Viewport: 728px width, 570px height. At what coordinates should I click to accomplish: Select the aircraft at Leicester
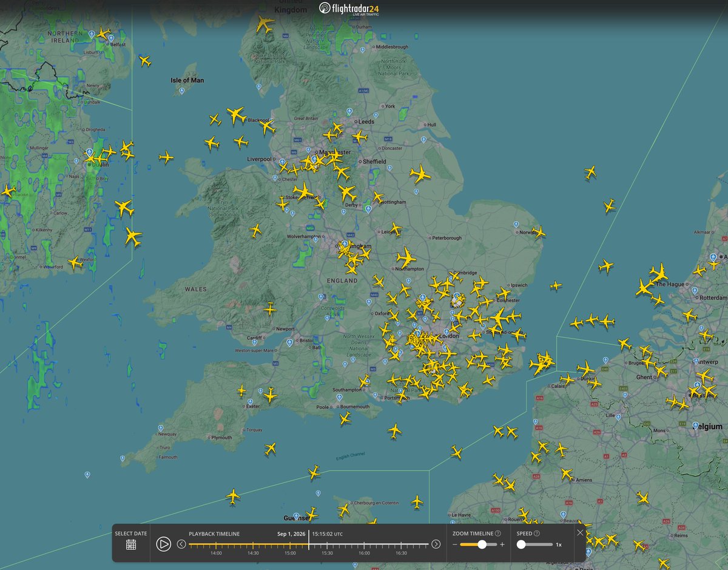pos(396,229)
